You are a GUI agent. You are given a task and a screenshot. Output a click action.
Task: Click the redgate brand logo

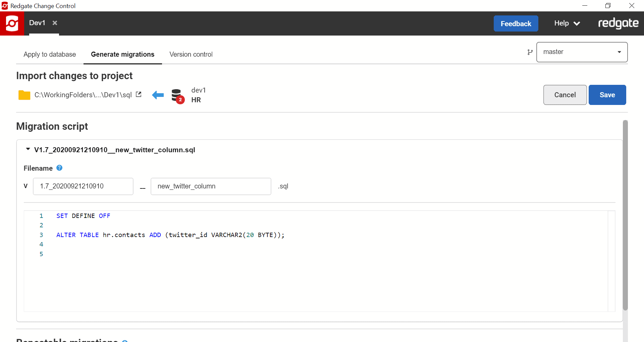coord(618,23)
